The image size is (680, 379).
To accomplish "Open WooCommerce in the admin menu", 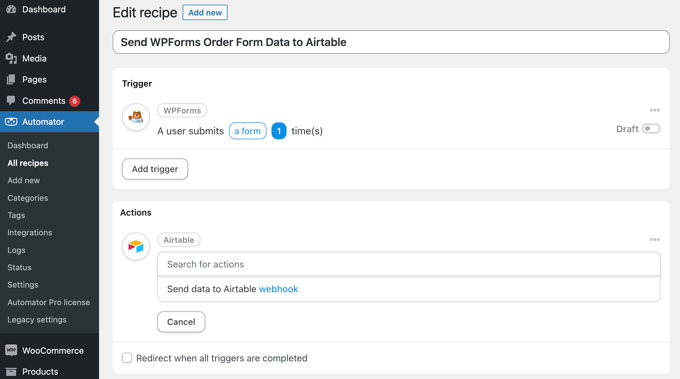I will click(x=53, y=350).
